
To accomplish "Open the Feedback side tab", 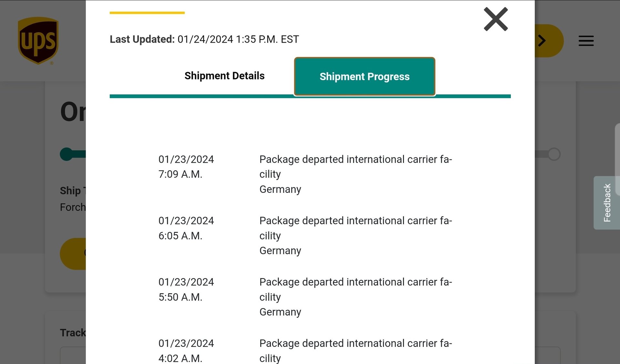I will click(x=607, y=203).
